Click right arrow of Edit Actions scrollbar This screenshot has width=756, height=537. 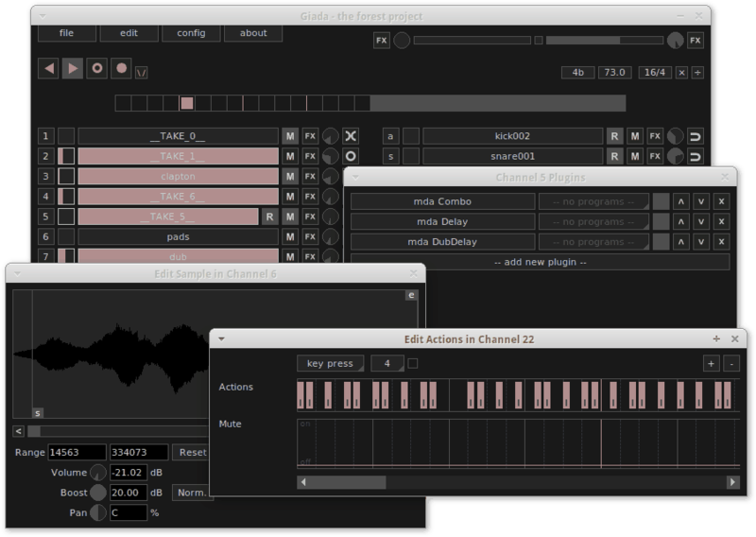(733, 482)
